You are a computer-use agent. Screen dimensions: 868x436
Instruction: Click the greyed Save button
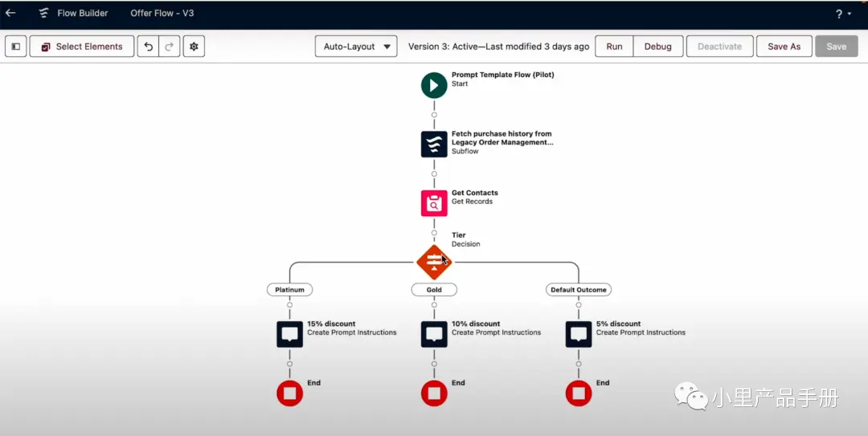(x=837, y=47)
